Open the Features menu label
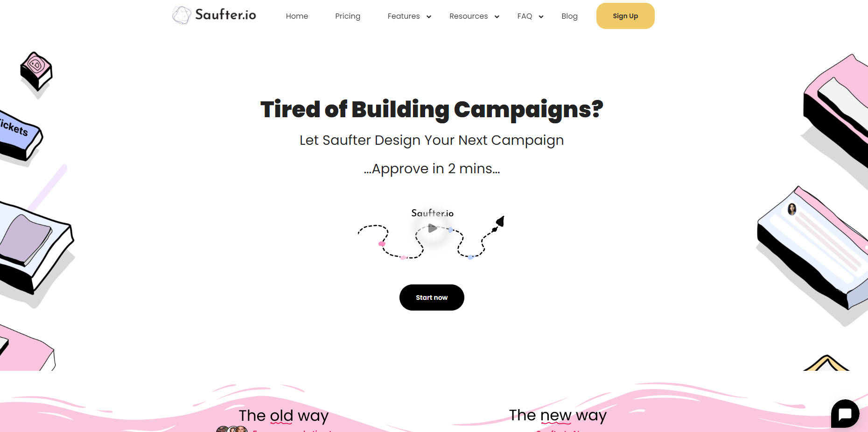Image resolution: width=868 pixels, height=432 pixels. 403,16
